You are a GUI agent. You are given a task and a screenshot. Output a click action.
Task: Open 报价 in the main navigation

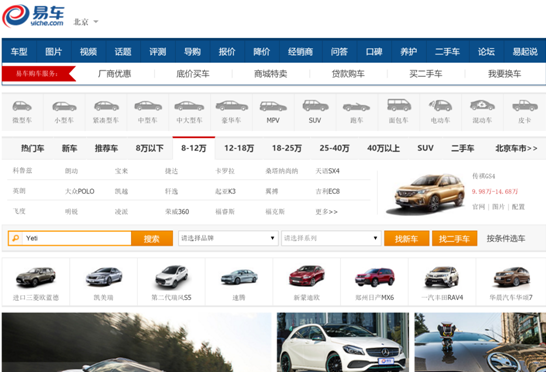tap(227, 52)
